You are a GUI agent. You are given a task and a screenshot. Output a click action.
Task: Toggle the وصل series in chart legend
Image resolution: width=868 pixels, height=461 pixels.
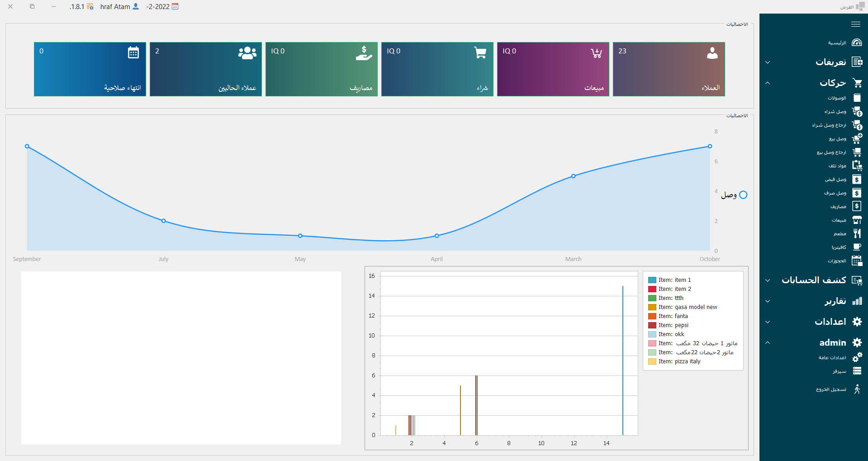pos(743,195)
